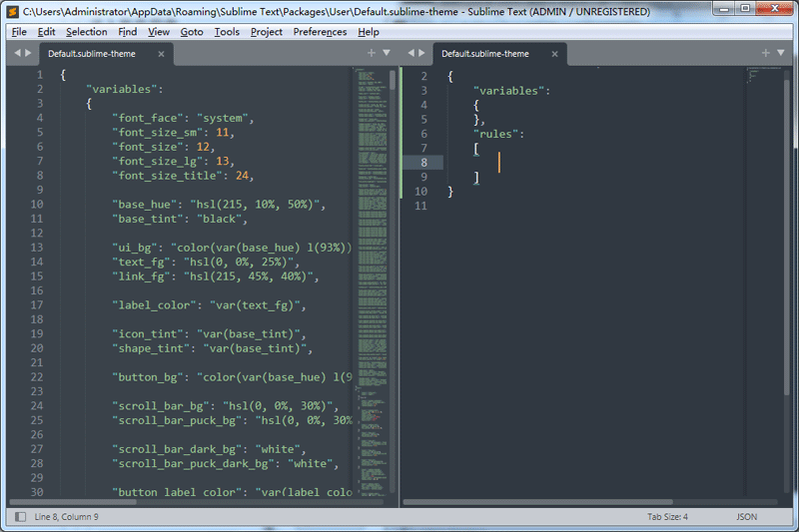
Task: Open JSON syntax selector in status bar
Action: tap(747, 517)
